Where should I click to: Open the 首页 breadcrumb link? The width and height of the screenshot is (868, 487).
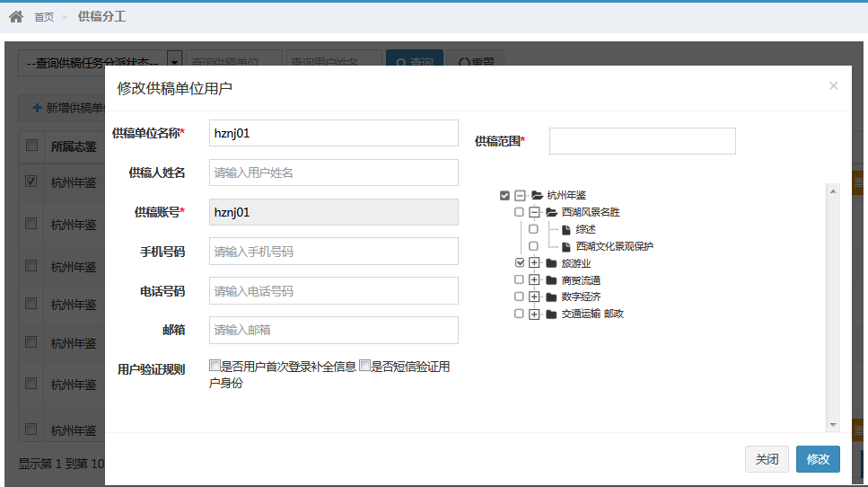pyautogui.click(x=44, y=17)
